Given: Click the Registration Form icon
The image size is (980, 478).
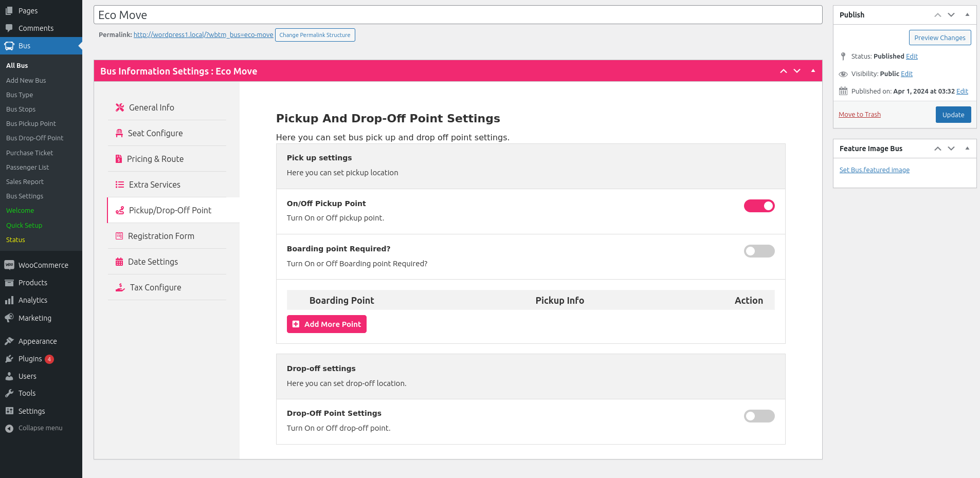Looking at the screenshot, I should [119, 236].
